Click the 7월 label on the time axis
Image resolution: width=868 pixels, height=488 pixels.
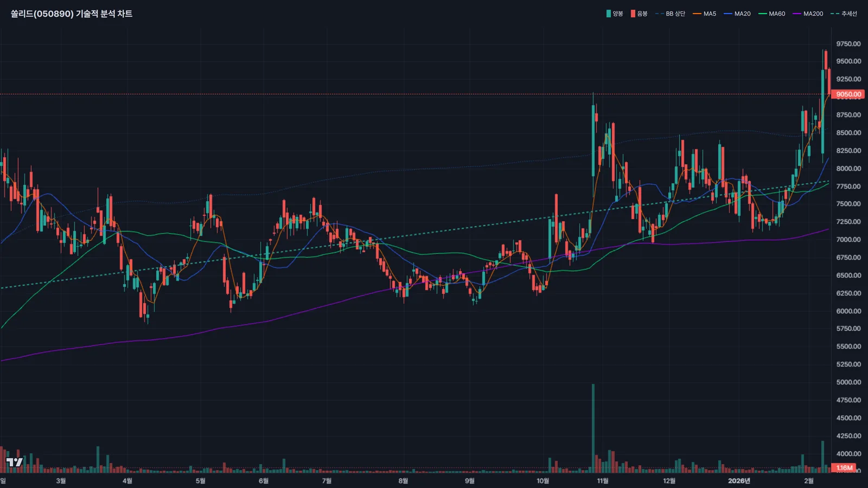pos(327,481)
